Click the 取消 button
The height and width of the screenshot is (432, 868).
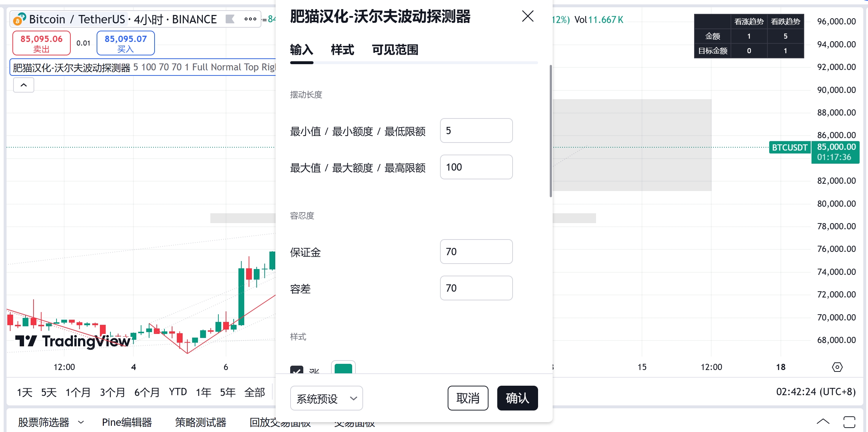click(x=468, y=398)
